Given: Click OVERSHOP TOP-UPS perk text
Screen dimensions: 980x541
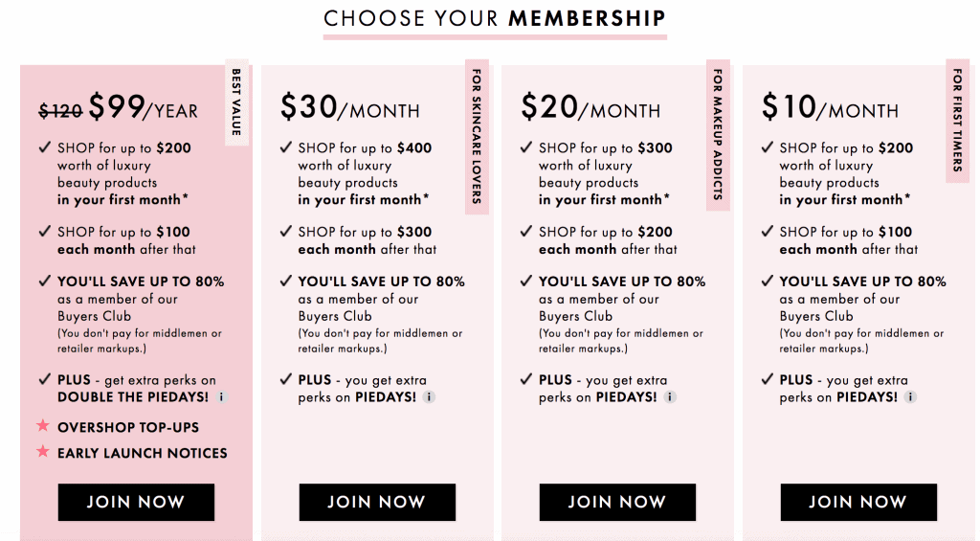Looking at the screenshot, I should tap(128, 428).
